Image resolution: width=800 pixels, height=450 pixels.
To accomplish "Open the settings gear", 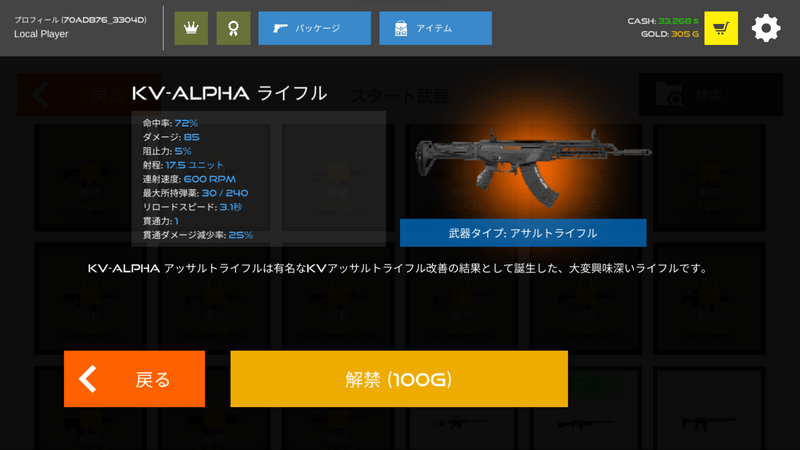I will (766, 28).
